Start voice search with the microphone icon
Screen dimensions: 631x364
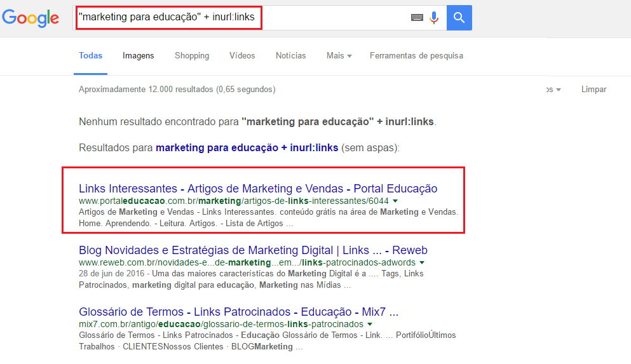(x=434, y=18)
